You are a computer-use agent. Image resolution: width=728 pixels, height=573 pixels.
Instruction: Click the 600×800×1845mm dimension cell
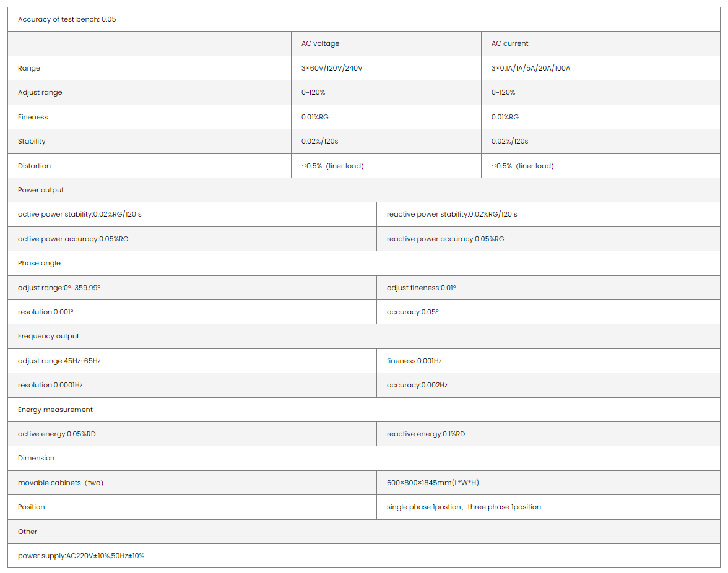pos(432,483)
